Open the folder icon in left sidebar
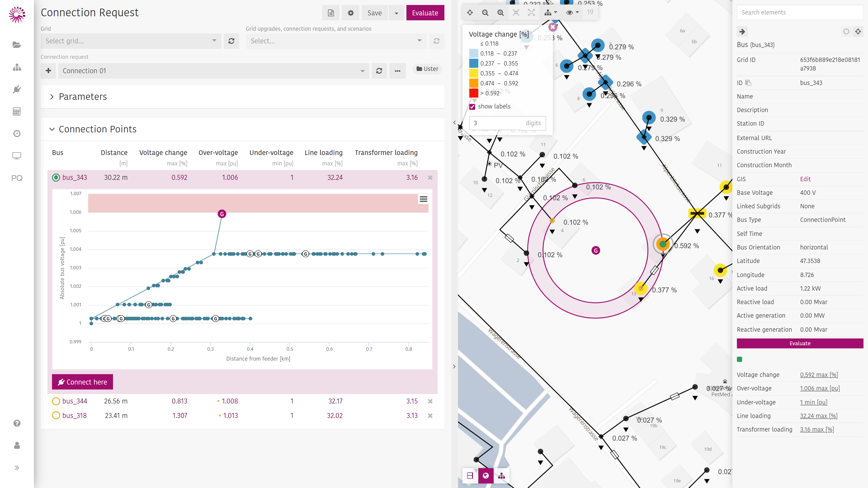 point(17,45)
